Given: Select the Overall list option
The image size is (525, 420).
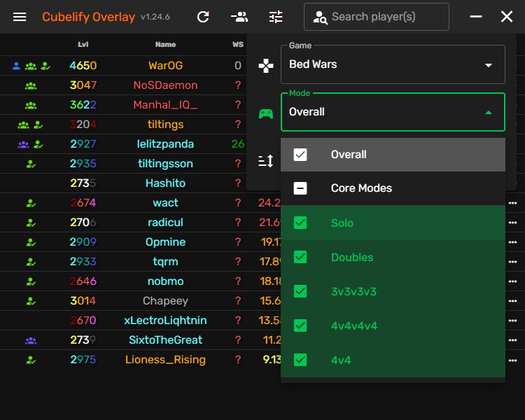Looking at the screenshot, I should point(349,155).
